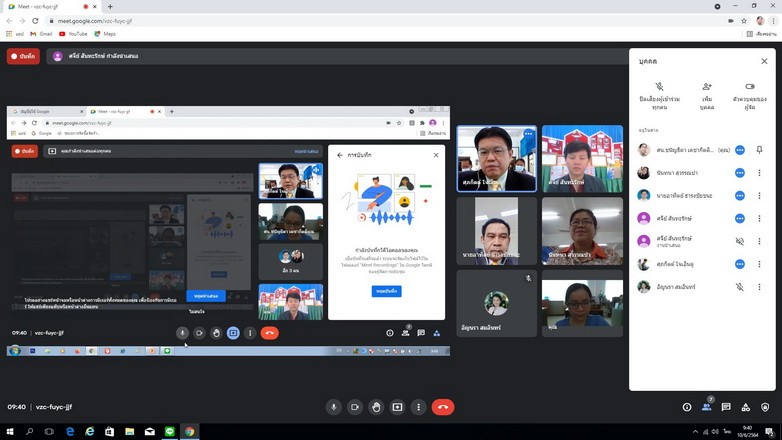The width and height of the screenshot is (782, 440).
Task: Open the meeting details info icon
Action: point(687,407)
